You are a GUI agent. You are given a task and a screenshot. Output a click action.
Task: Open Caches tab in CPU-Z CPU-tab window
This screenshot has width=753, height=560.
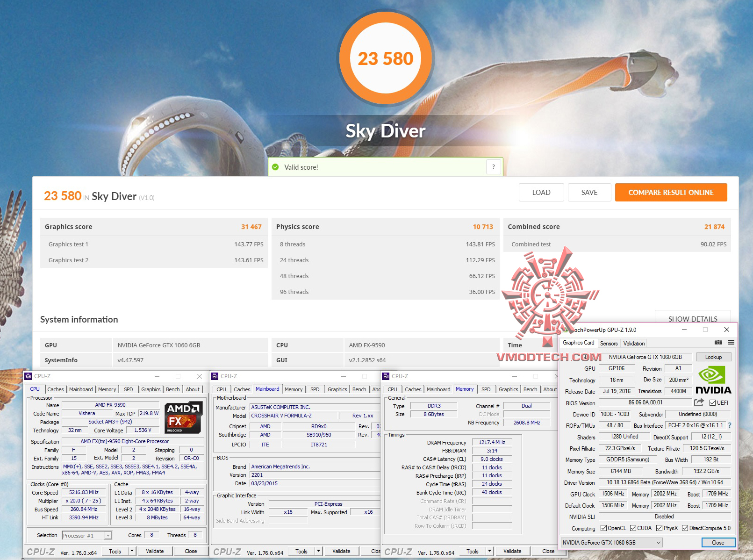[55, 389]
